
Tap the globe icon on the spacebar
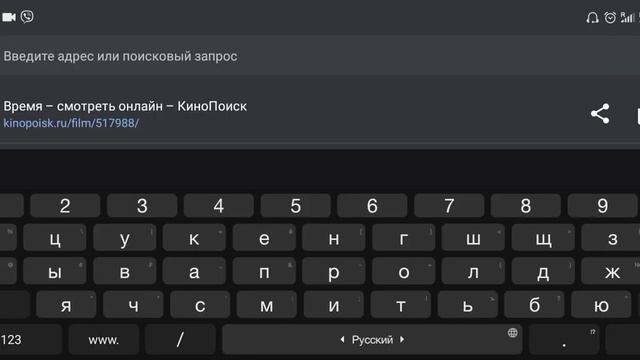[513, 333]
